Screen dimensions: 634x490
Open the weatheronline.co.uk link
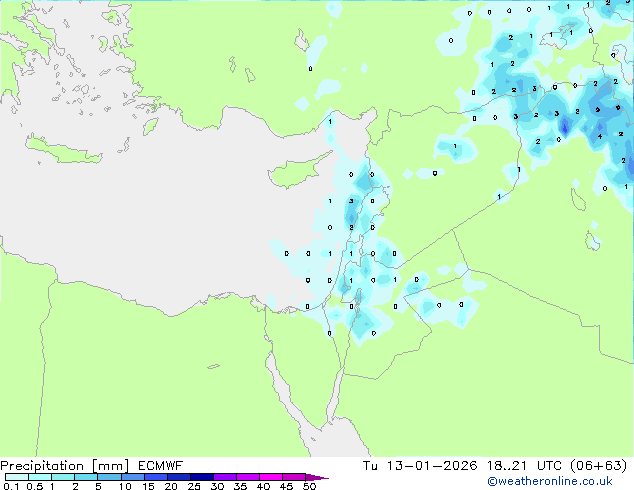(x=550, y=481)
